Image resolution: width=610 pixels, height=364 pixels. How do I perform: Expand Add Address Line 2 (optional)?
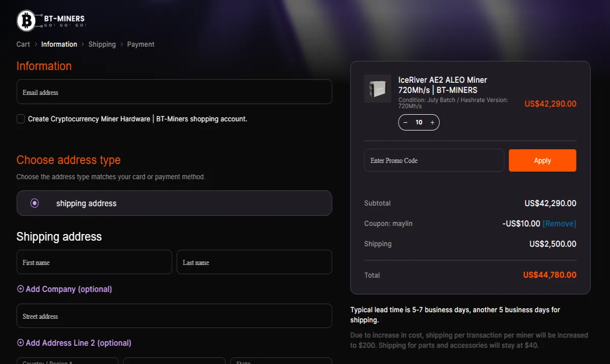(78, 343)
